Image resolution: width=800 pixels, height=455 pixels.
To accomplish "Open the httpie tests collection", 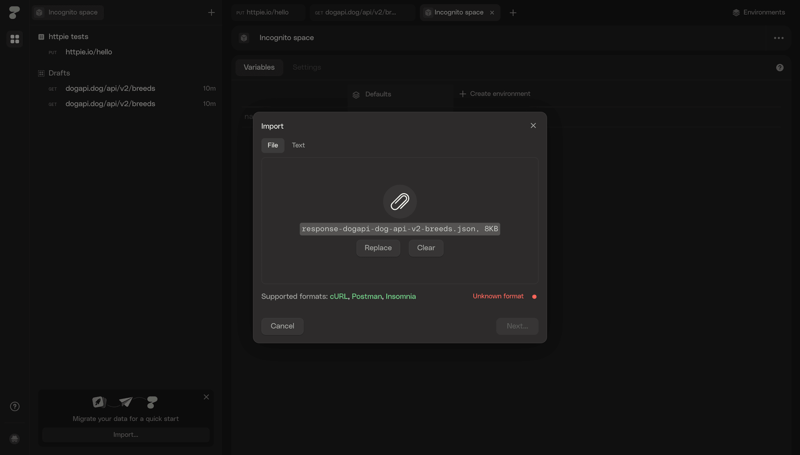I will click(68, 37).
